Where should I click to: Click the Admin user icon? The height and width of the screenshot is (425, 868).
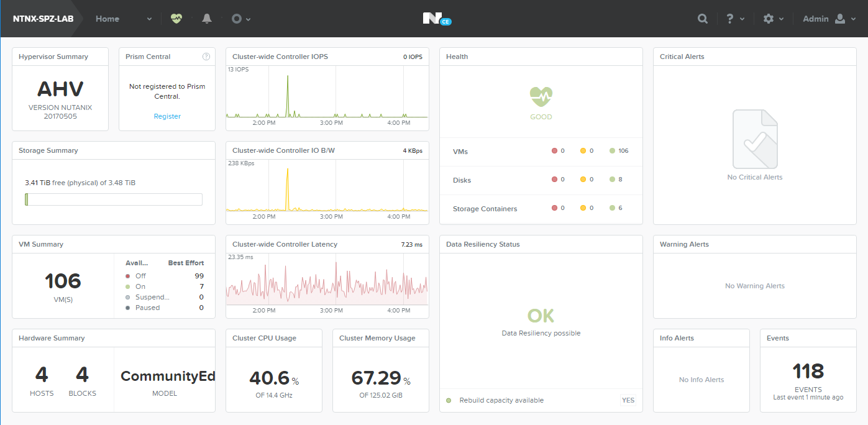[x=841, y=19]
